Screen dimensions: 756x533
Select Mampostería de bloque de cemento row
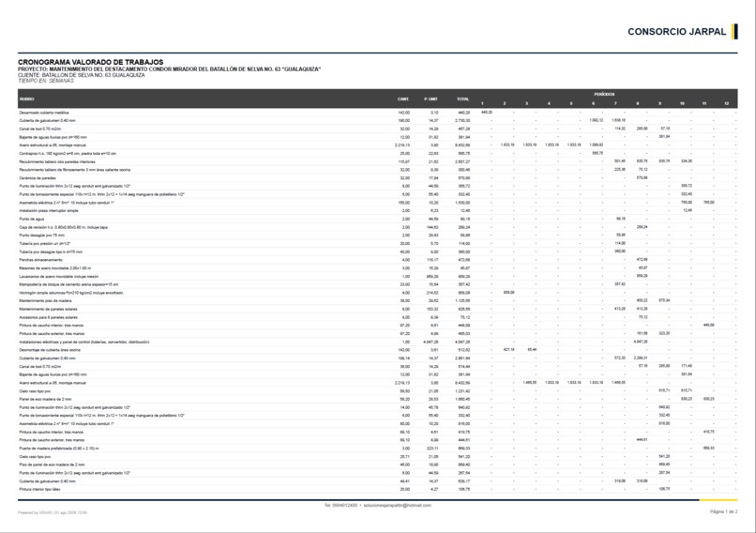pyautogui.click(x=377, y=284)
